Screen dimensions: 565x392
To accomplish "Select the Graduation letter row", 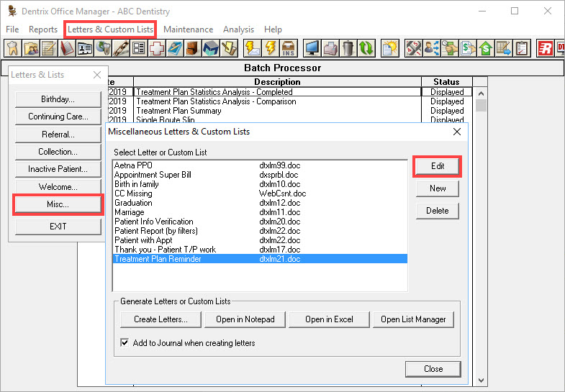I will point(260,203).
